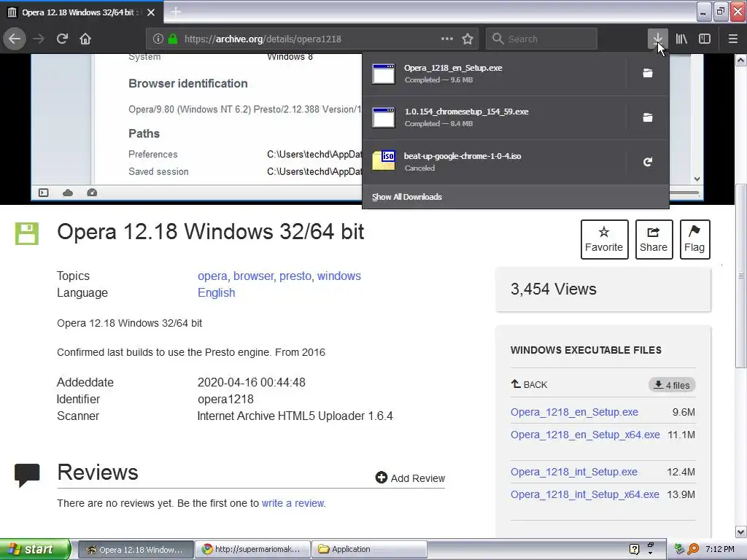747x560 pixels.
Task: Download Opera_1218_en_Setup_x64.exe
Action: click(x=585, y=435)
